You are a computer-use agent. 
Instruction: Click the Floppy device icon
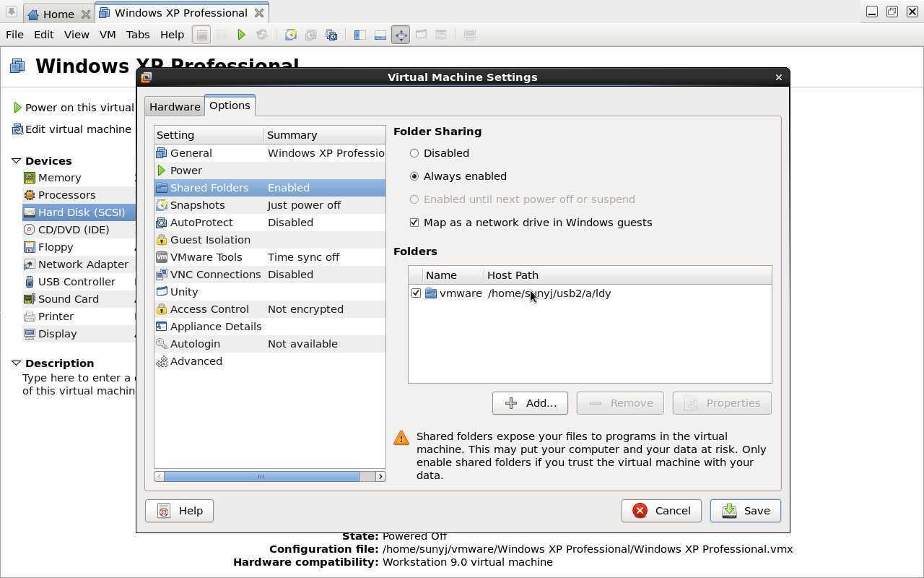(30, 247)
